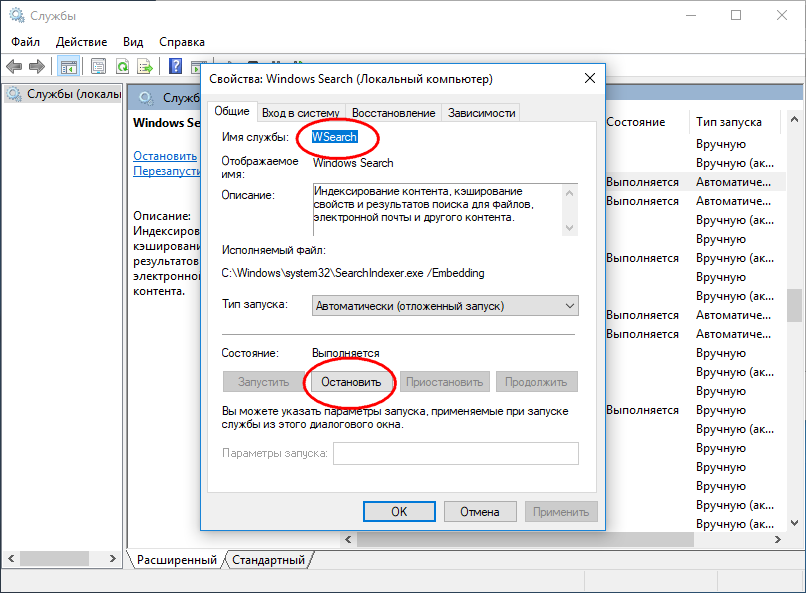Viewport: 806px width, 593px height.
Task: Click the selected WSearch service name text
Action: click(x=335, y=137)
